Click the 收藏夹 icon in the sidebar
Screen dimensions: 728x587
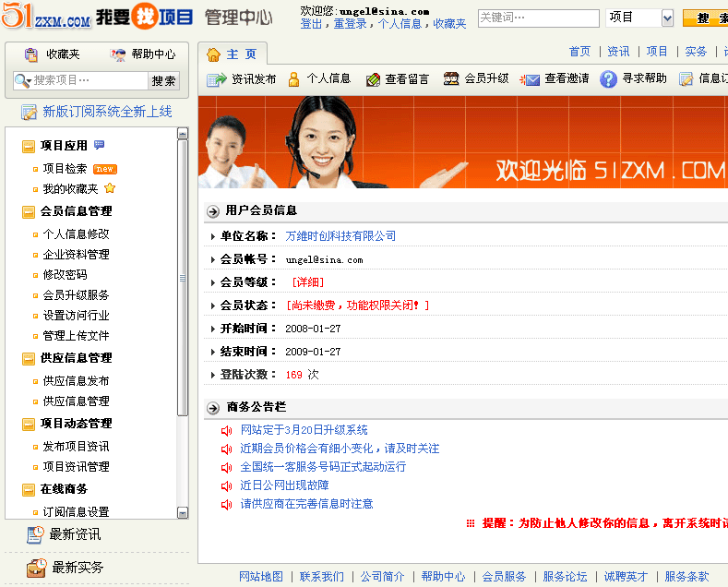pos(31,55)
